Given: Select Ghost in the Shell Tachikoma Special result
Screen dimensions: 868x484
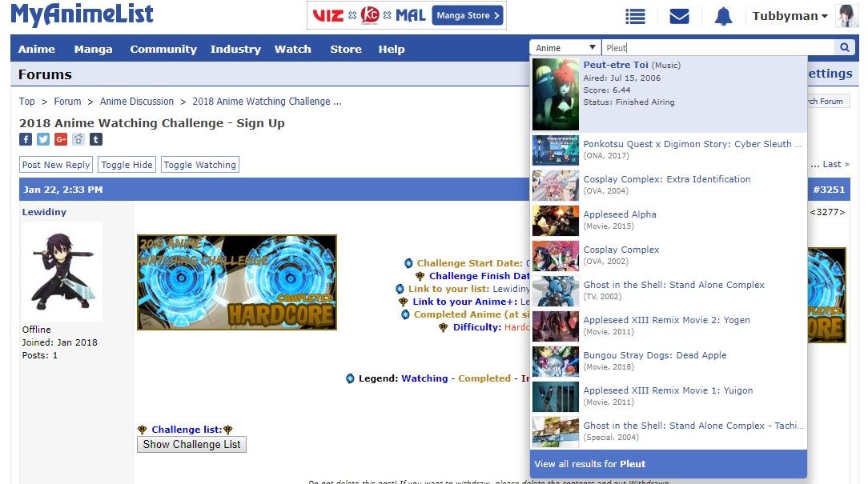Looking at the screenshot, I should pyautogui.click(x=668, y=431).
